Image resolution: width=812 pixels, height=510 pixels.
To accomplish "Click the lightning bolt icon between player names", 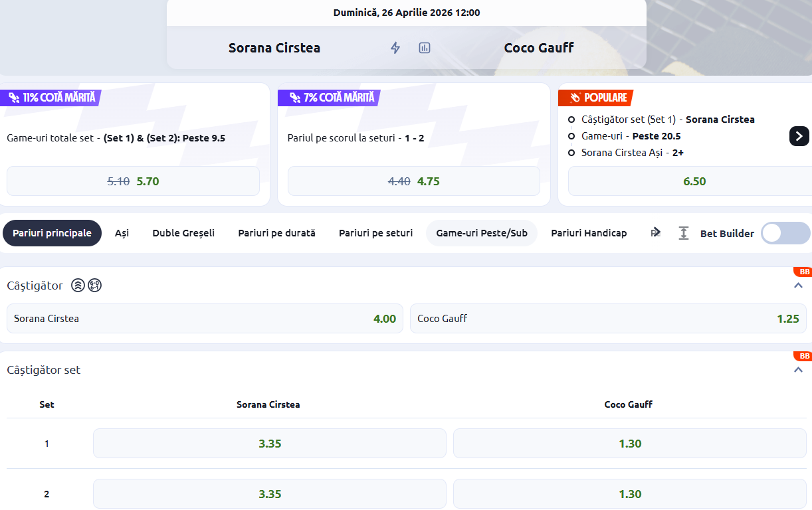I will (x=395, y=48).
